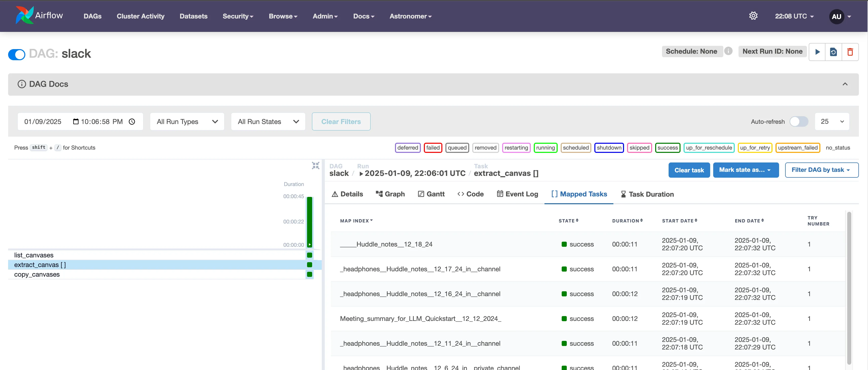Screen dimensions: 868x370
Task: Delete DAG with the trash icon
Action: 850,52
